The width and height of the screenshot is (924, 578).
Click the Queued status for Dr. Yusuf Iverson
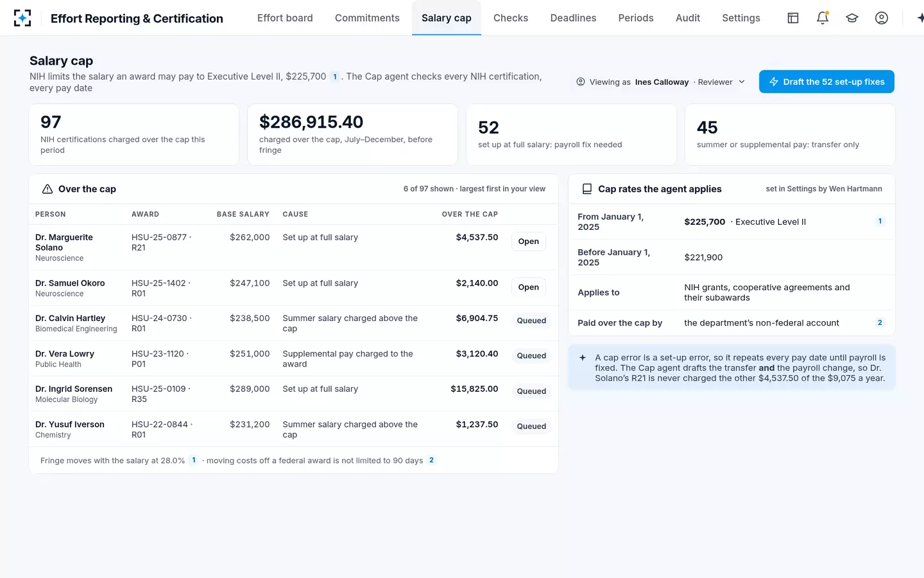(x=531, y=426)
